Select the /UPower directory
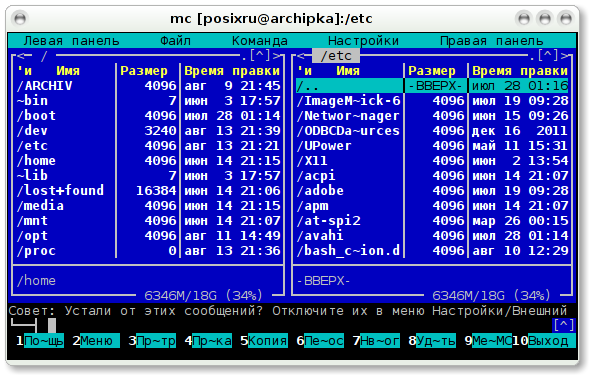589x375 pixels. pyautogui.click(x=432, y=146)
